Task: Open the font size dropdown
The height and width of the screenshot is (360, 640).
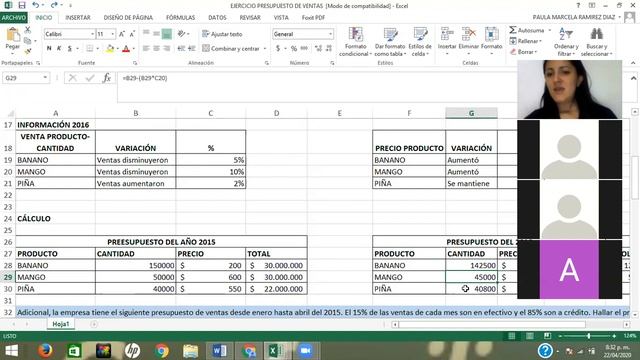Action: click(113, 34)
